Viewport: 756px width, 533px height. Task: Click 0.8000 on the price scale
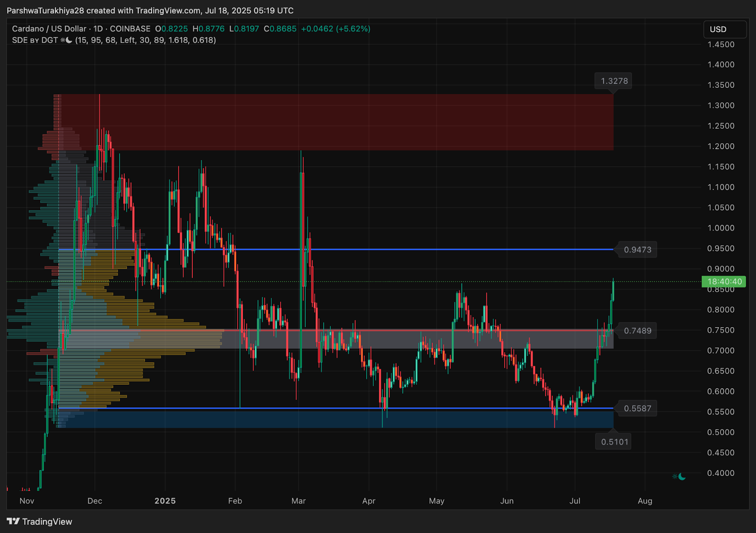721,310
